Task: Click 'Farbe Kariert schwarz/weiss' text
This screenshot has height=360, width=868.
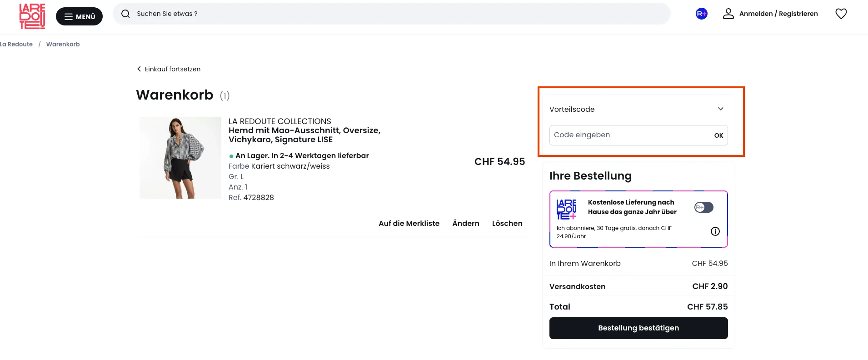Action: pyautogui.click(x=279, y=166)
